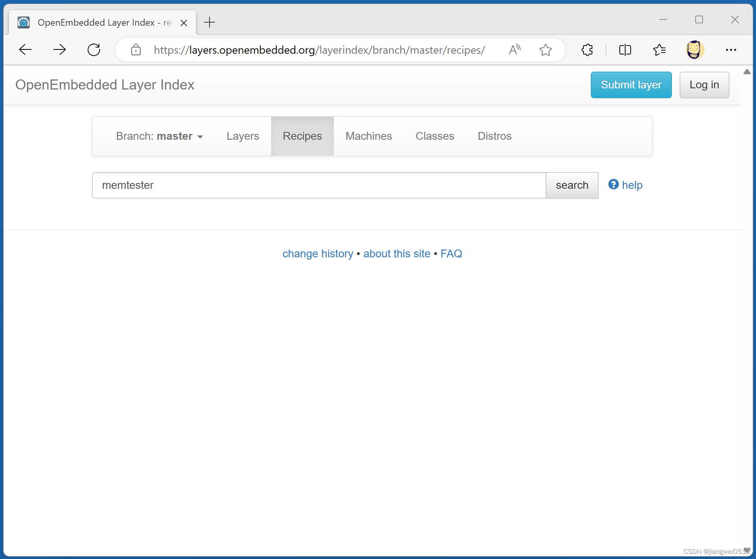756x559 pixels.
Task: Close the browser window
Action: coord(735,19)
